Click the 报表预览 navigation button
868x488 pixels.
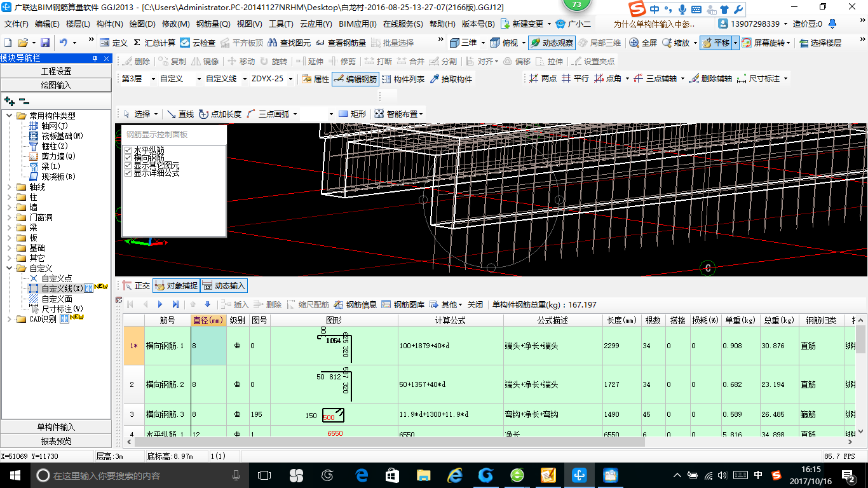click(56, 440)
